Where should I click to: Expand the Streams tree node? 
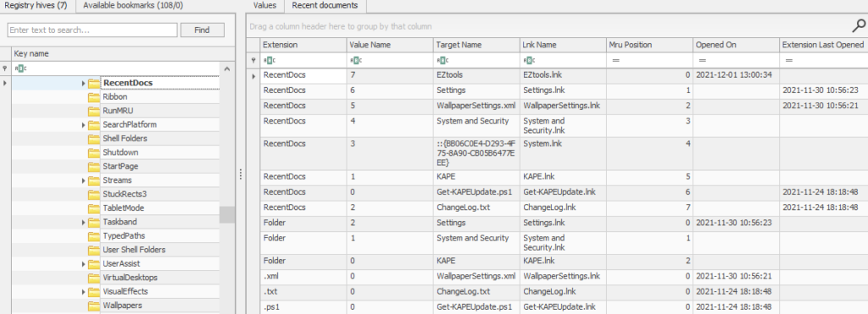point(84,181)
